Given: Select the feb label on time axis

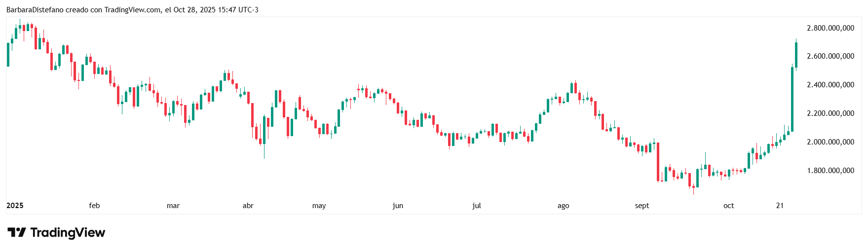Looking at the screenshot, I should click(x=94, y=206).
